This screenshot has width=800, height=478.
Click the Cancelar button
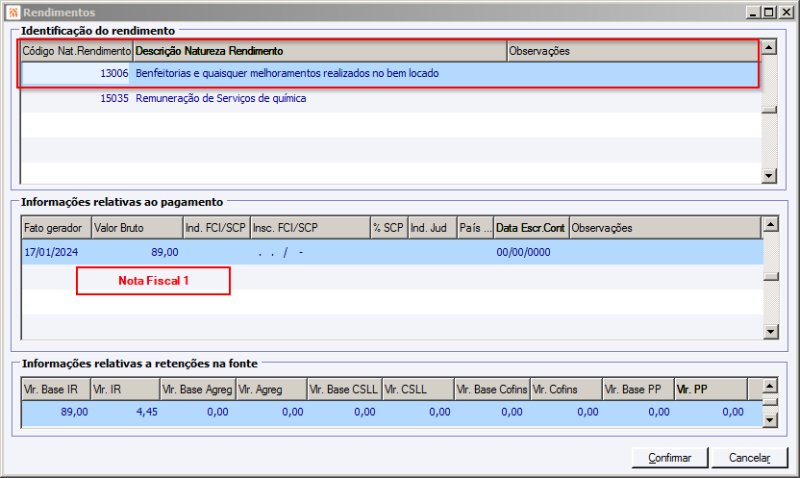click(749, 458)
